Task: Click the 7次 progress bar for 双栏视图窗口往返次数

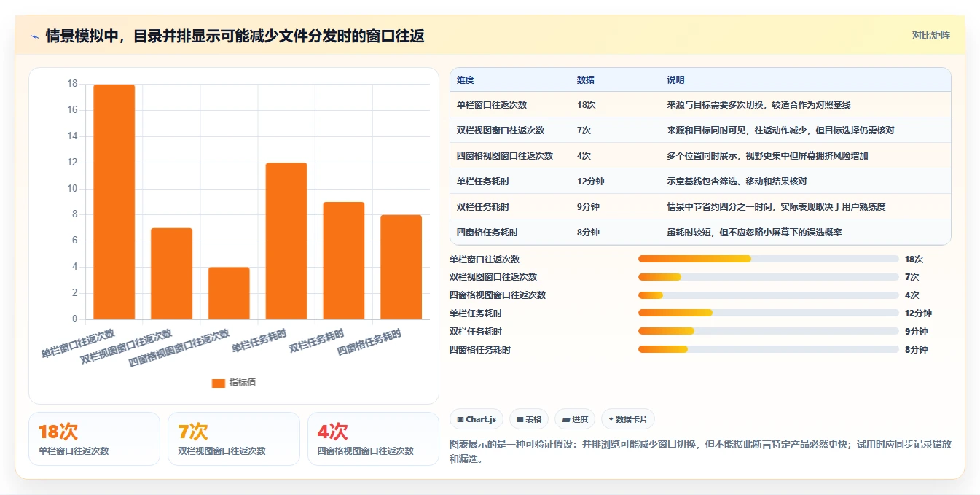Action: [768, 277]
